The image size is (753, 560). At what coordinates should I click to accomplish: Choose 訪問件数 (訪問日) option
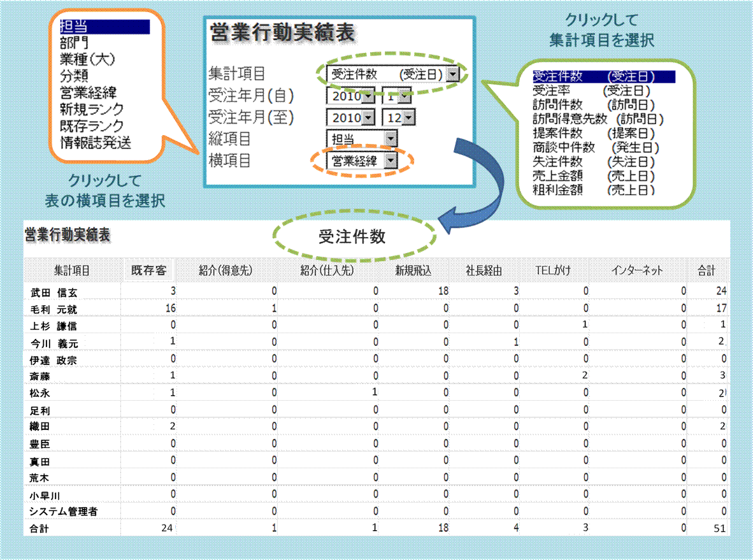click(x=594, y=104)
